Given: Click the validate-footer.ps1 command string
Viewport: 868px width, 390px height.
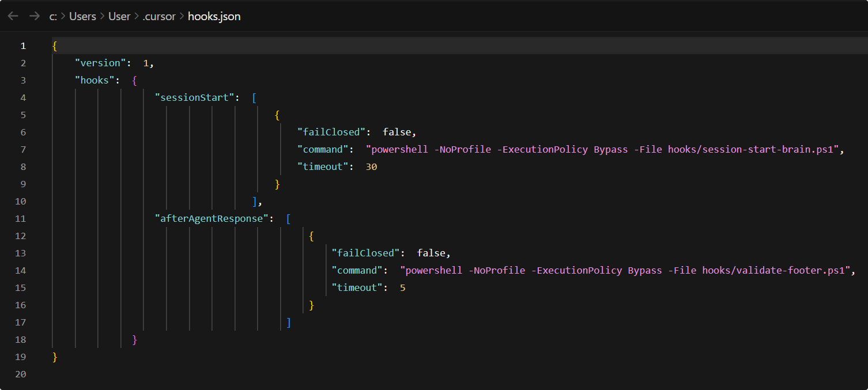Looking at the screenshot, I should coord(628,270).
